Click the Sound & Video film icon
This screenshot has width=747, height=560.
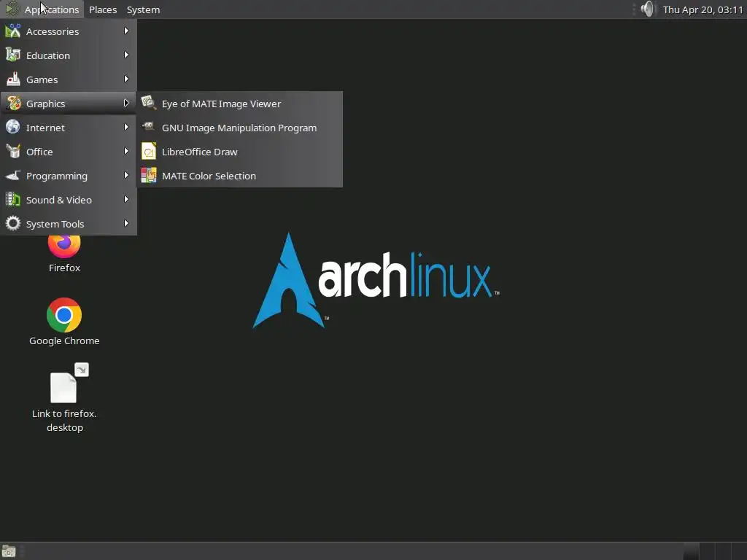(13, 200)
